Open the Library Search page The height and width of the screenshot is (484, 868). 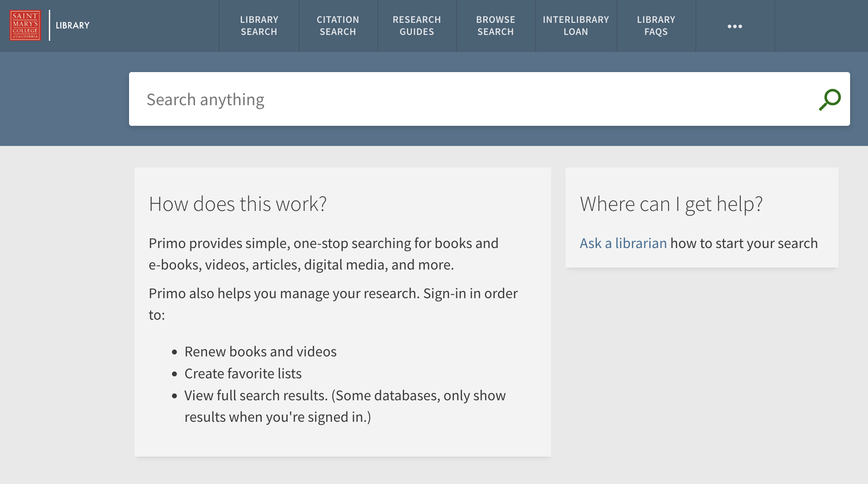click(x=259, y=26)
